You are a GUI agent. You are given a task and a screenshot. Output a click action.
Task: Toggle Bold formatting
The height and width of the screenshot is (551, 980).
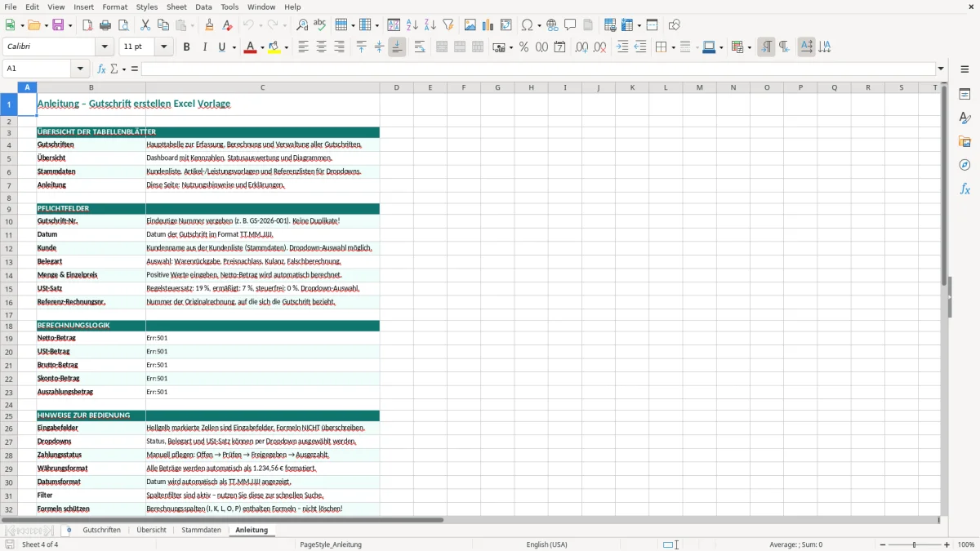click(186, 47)
